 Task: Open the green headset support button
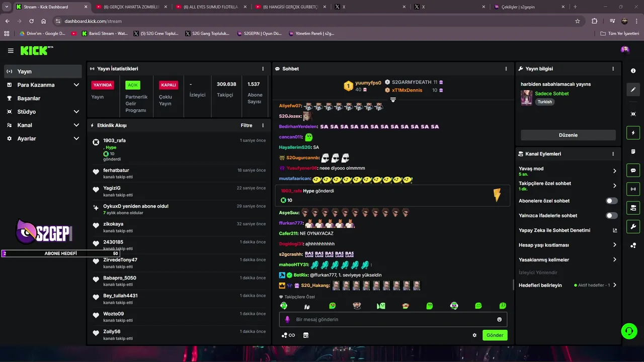point(629,331)
